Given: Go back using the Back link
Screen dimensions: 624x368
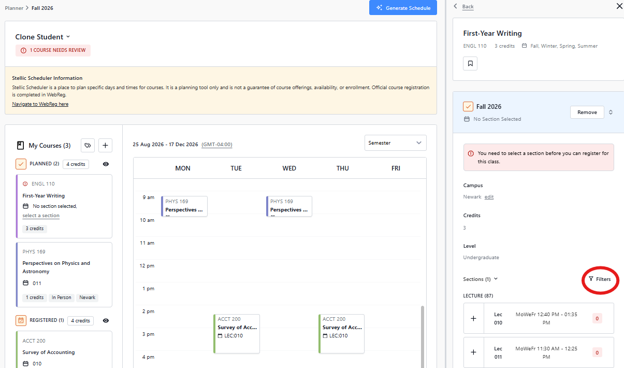Looking at the screenshot, I should pos(468,7).
